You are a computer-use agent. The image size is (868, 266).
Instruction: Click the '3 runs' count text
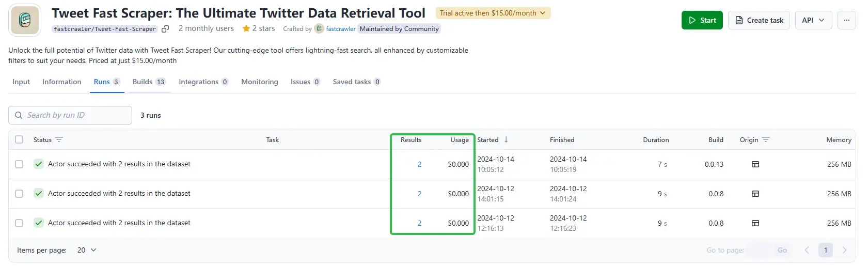pyautogui.click(x=151, y=115)
